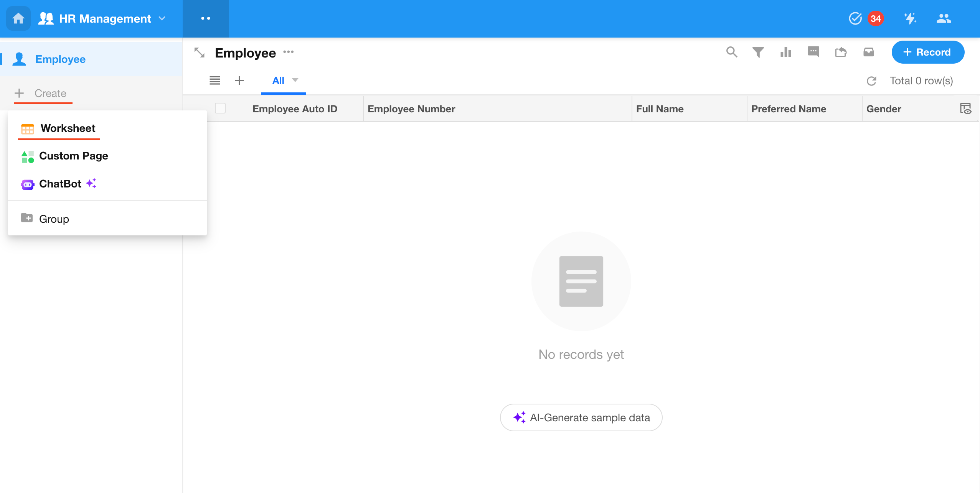Expand the HR Management app dropdown
The image size is (980, 493).
point(162,18)
